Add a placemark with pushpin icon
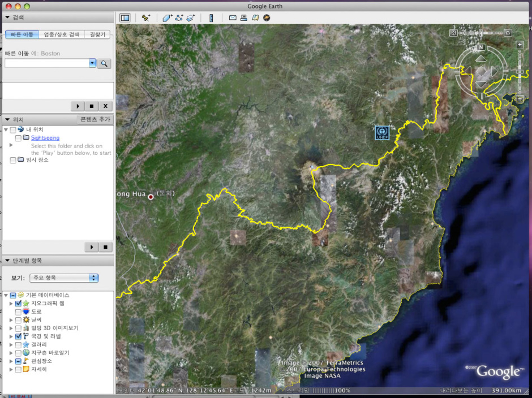Screen dimensions: 532x398 point(146,18)
